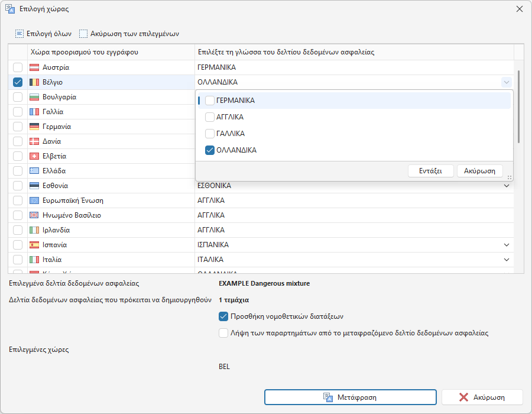Click the Belgium flag icon
The image size is (532, 414).
[34, 82]
